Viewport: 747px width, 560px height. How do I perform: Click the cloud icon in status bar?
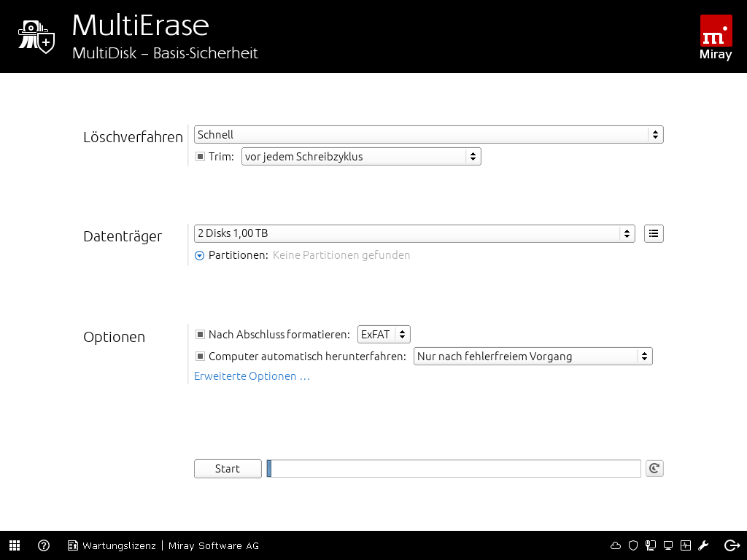click(616, 545)
